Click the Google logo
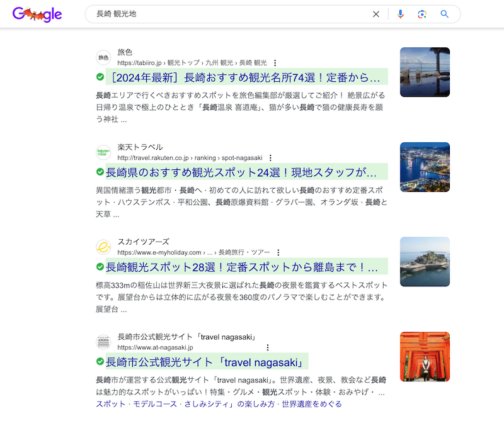This screenshot has width=504, height=421. click(37, 14)
